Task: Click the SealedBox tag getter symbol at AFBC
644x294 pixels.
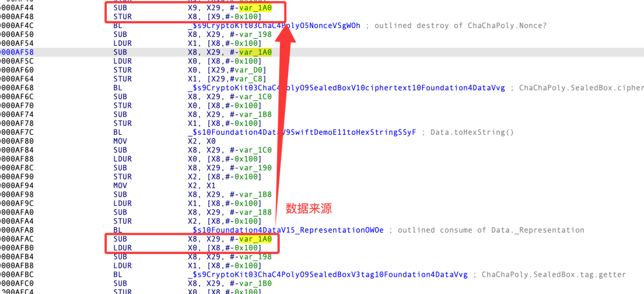Action: tap(327, 274)
